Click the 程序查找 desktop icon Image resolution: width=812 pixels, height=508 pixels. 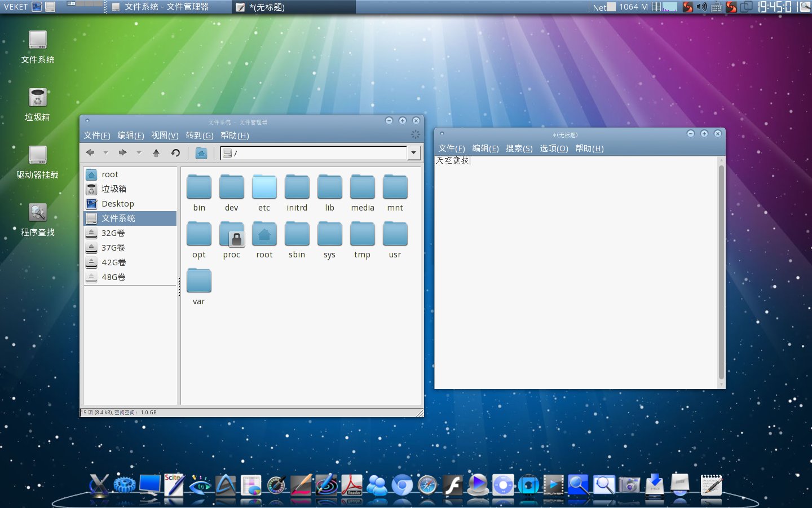[38, 220]
